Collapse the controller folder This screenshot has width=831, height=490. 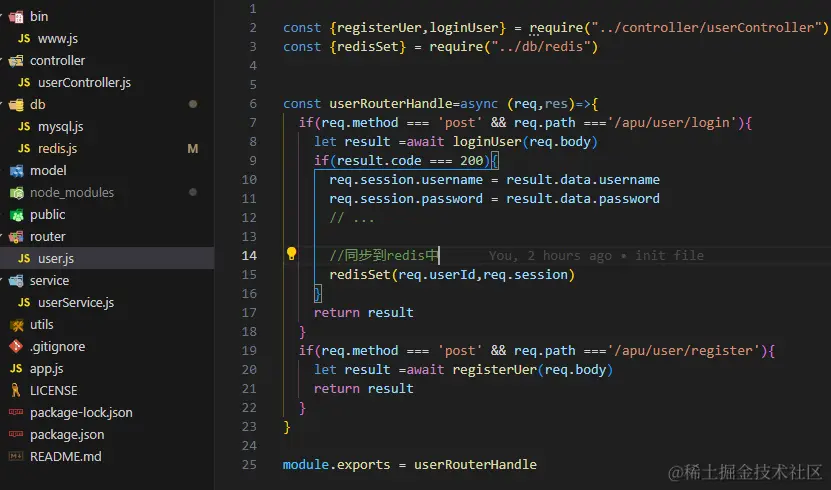57,61
